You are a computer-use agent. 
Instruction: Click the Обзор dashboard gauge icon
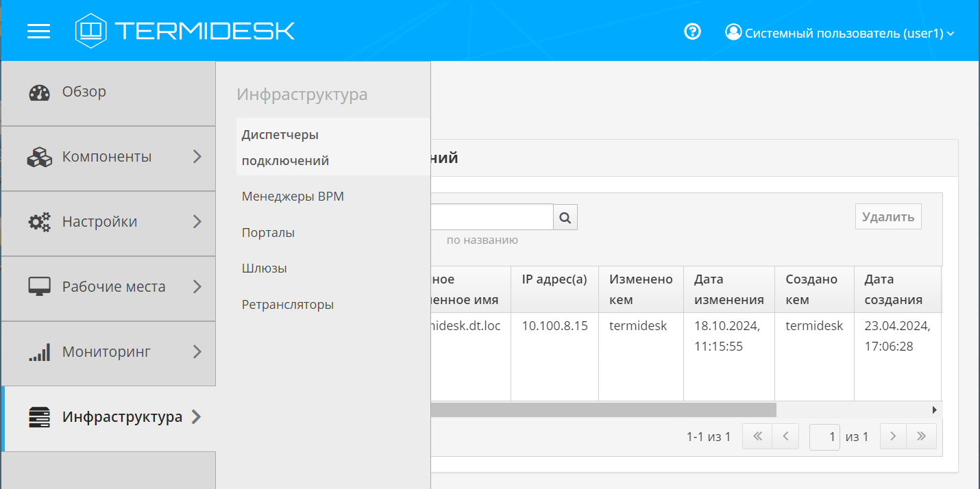click(39, 92)
